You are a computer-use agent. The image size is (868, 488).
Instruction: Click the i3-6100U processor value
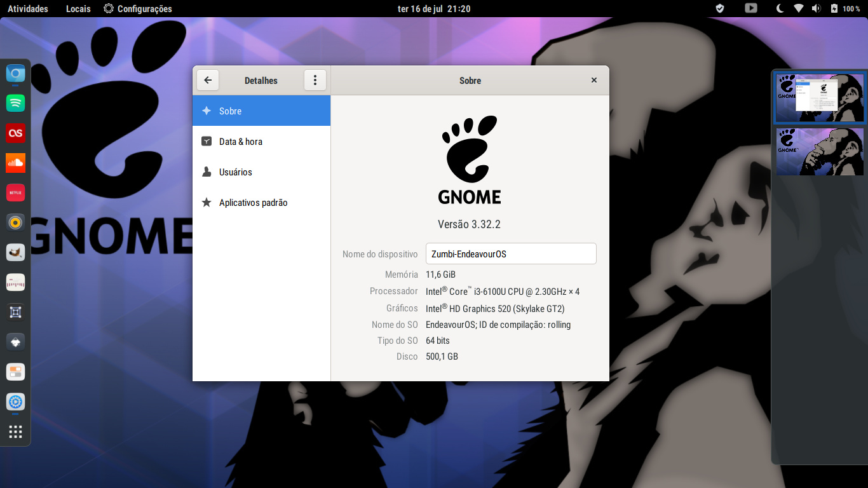(x=503, y=291)
